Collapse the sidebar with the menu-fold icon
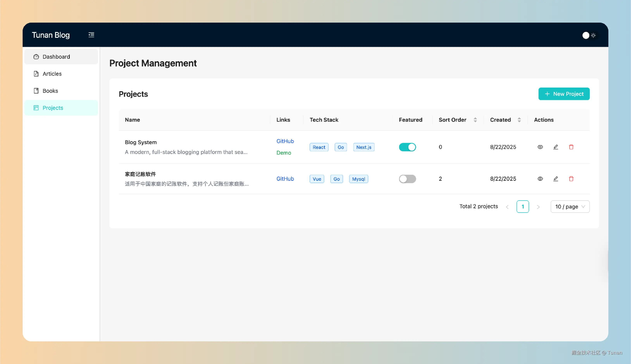 pos(91,35)
